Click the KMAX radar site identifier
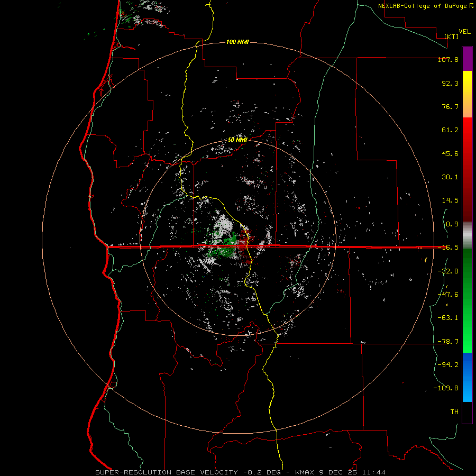 point(304,472)
